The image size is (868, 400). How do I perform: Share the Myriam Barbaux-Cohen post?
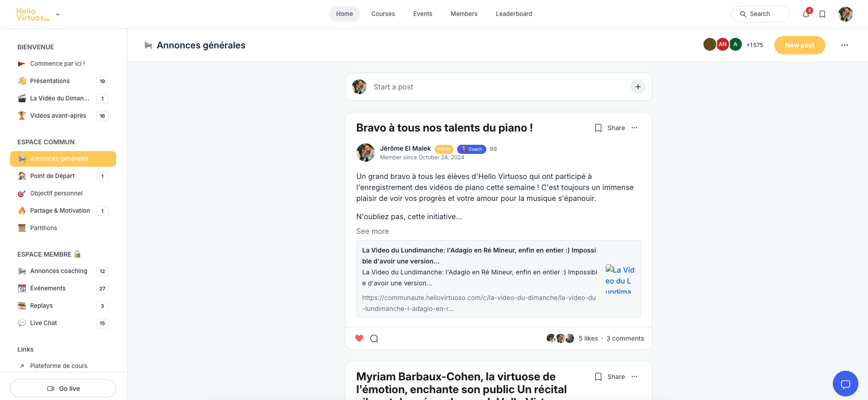pos(616,377)
